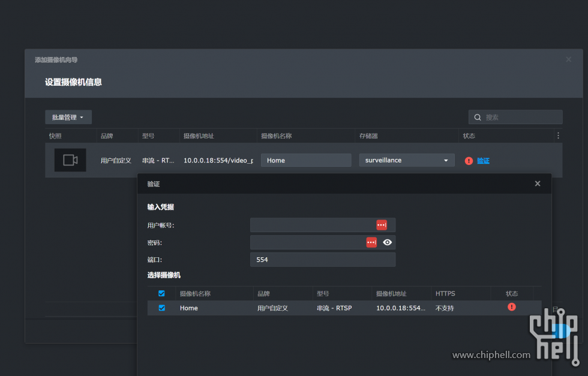Edit the camera name field Home
Image resolution: width=588 pixels, height=376 pixels.
click(306, 160)
